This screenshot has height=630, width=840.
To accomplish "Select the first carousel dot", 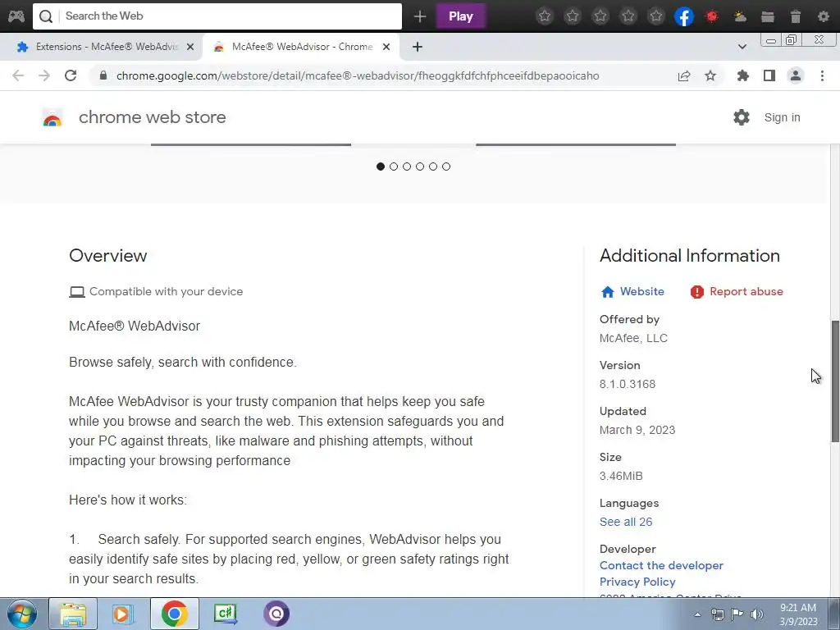I will 381,167.
